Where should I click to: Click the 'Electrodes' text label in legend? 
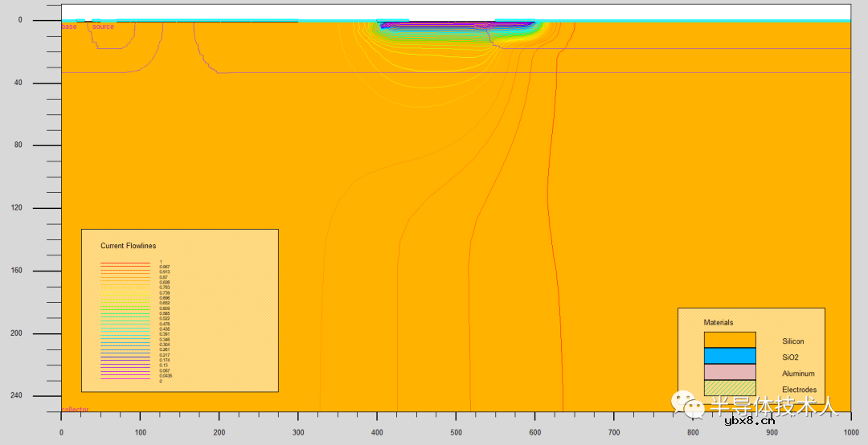point(799,390)
